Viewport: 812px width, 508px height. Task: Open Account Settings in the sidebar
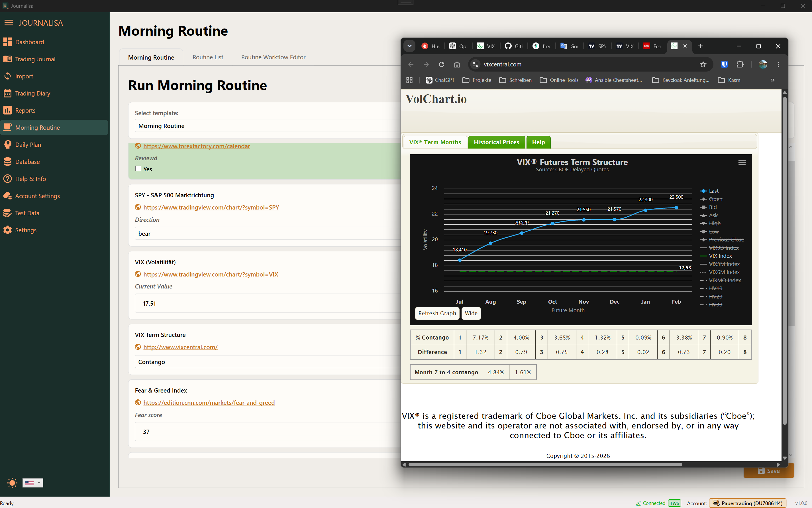[x=54, y=196]
